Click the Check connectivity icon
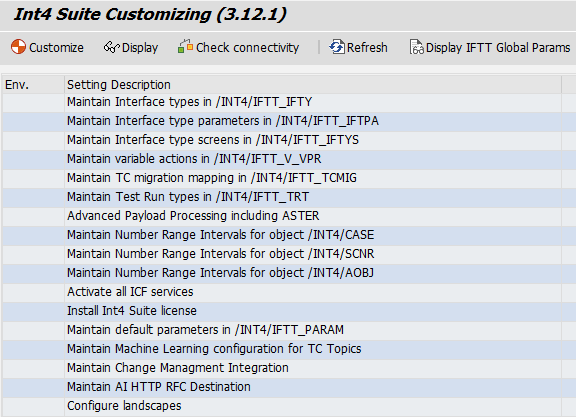Screen dimensions: 576x417 coord(185,47)
